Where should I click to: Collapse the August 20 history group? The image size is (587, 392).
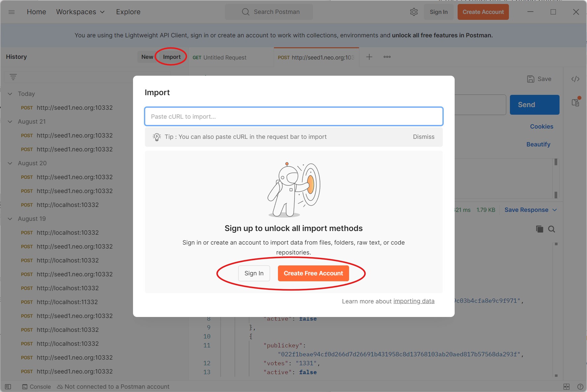tap(10, 163)
